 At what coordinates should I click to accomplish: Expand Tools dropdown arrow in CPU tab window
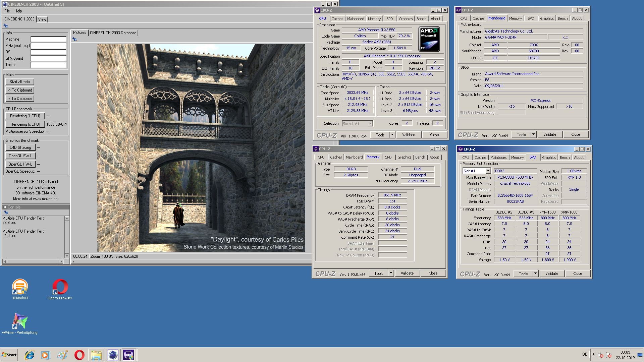pos(392,135)
